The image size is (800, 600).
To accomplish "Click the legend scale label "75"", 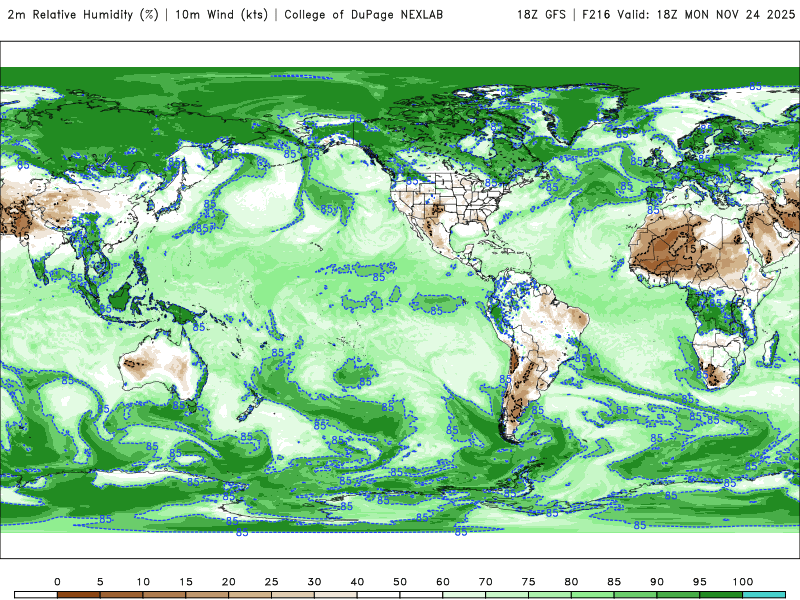I will coord(529,582).
